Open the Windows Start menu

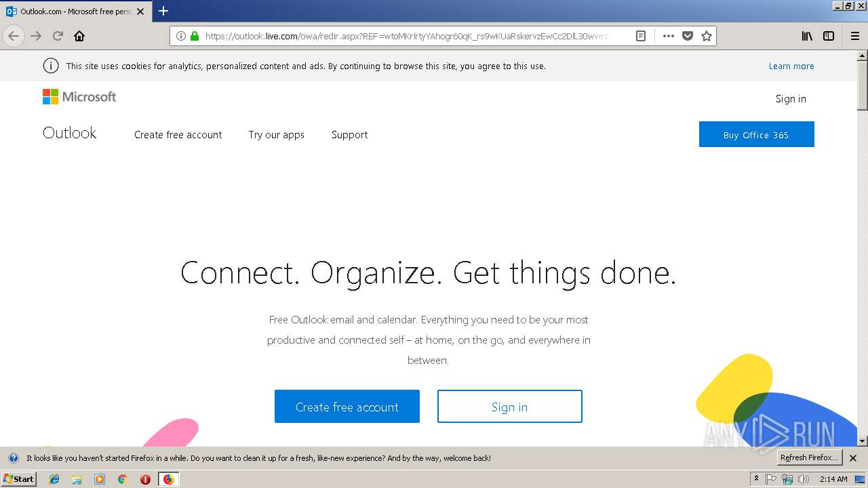[19, 479]
